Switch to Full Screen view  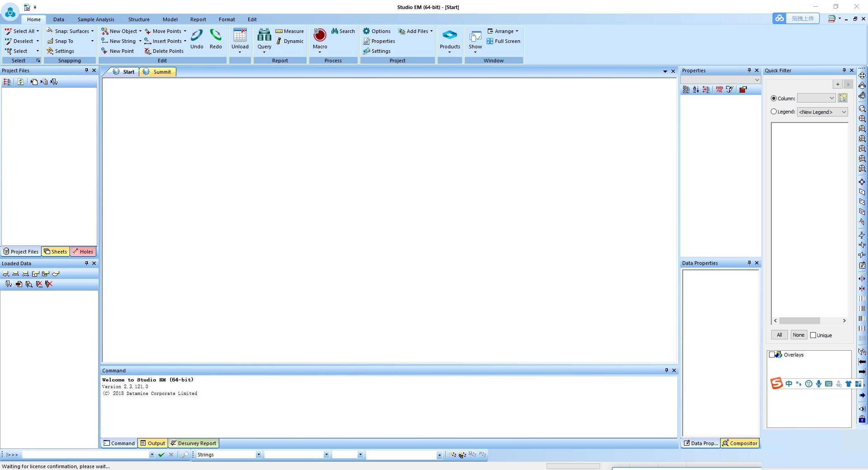coord(504,41)
